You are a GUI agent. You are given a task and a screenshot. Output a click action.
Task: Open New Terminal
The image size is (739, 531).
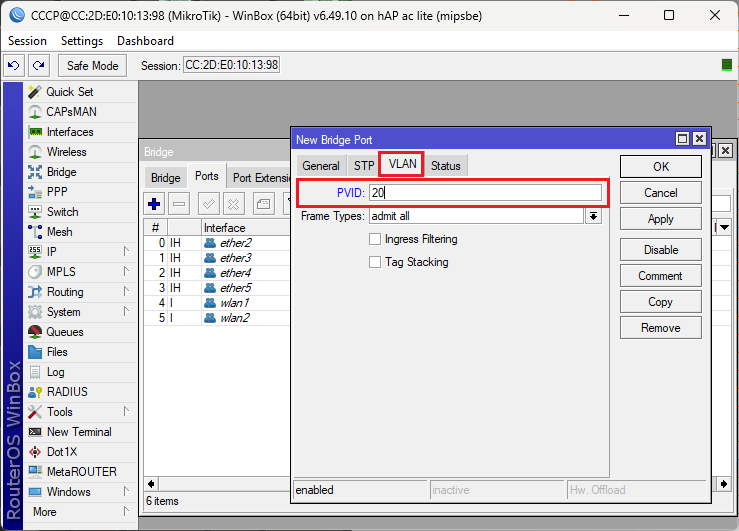tap(79, 432)
